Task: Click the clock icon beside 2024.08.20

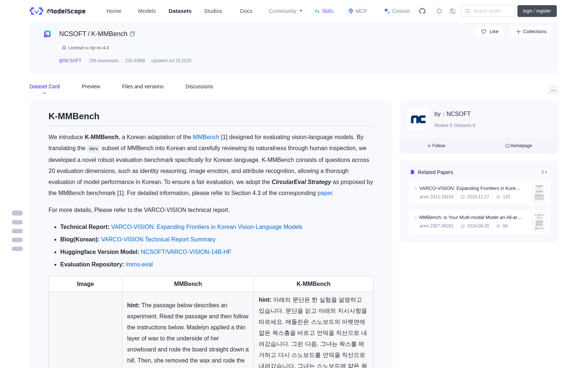Action: [463, 226]
